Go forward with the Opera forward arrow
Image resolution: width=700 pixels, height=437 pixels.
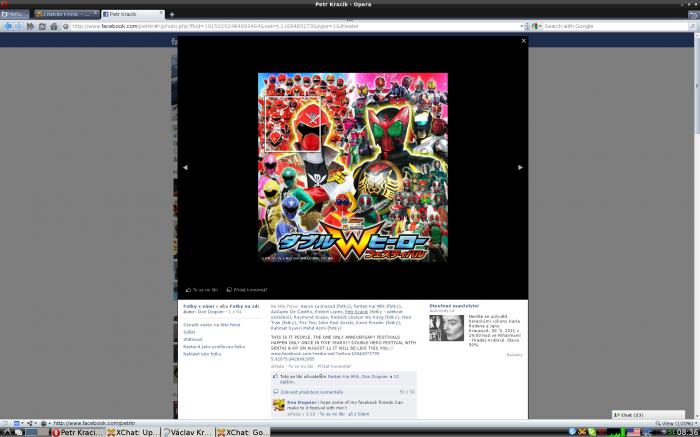coord(18,26)
